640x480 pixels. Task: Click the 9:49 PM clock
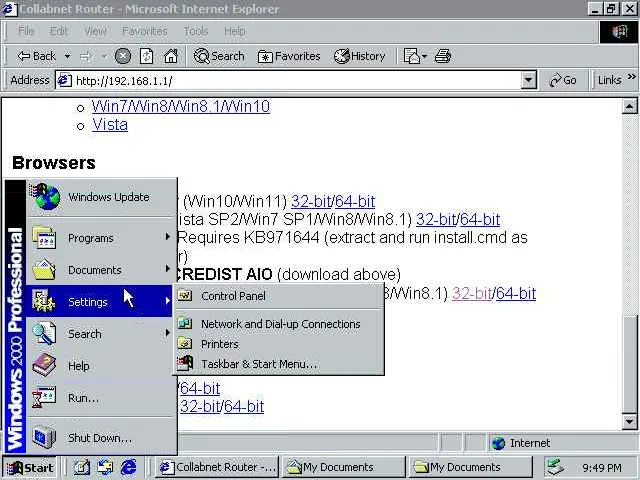[x=602, y=467]
